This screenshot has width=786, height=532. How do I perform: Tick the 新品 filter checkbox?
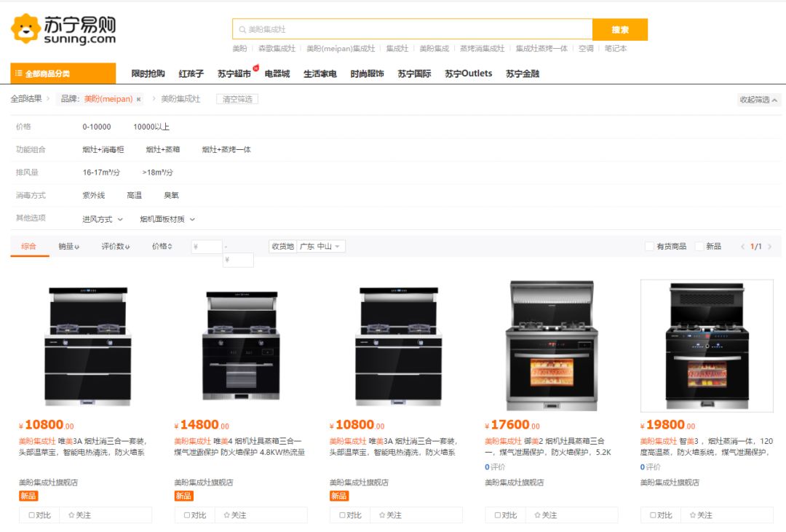[x=699, y=246]
